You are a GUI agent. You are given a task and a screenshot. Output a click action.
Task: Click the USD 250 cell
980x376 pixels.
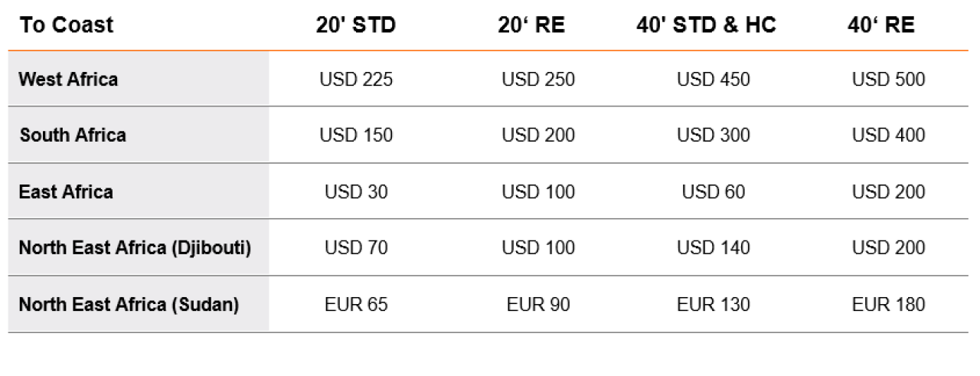tap(538, 79)
